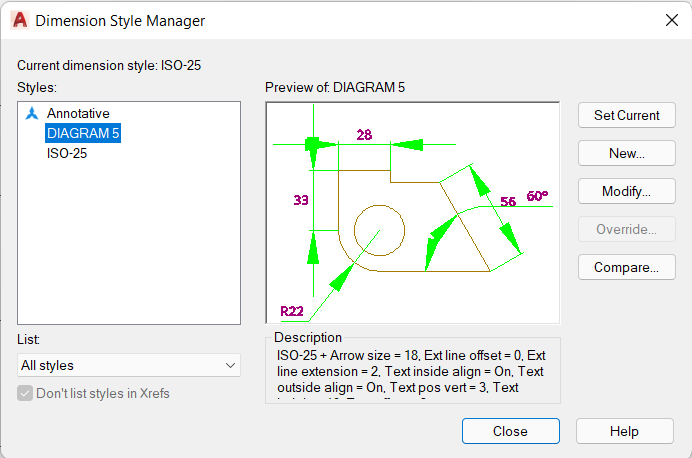
Task: Select the Annotative dimension style
Action: pos(78,113)
